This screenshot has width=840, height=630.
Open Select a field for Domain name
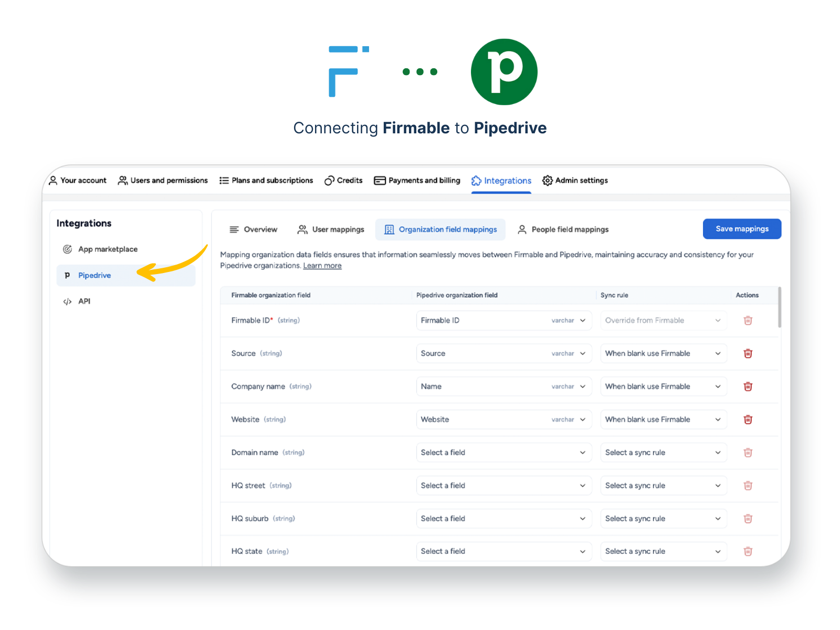504,453
